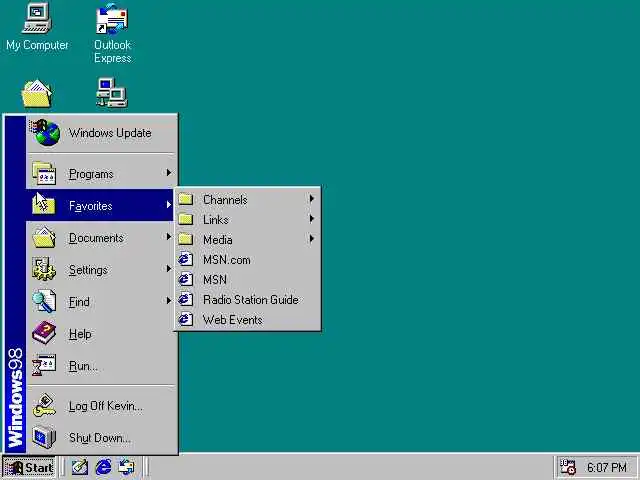Select the Outlook Express label text
This screenshot has width=640, height=480.
pyautogui.click(x=113, y=51)
